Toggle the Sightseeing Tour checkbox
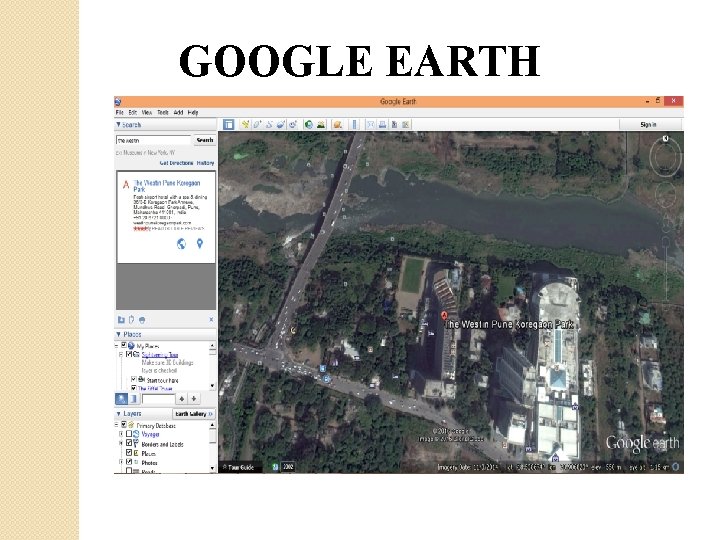 click(x=129, y=354)
